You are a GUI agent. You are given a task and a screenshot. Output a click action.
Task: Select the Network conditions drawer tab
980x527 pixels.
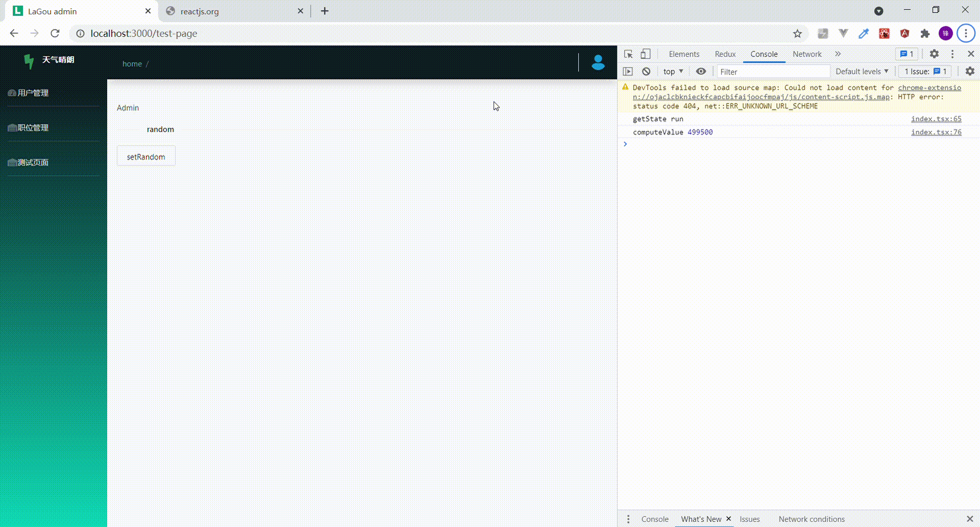(812, 519)
